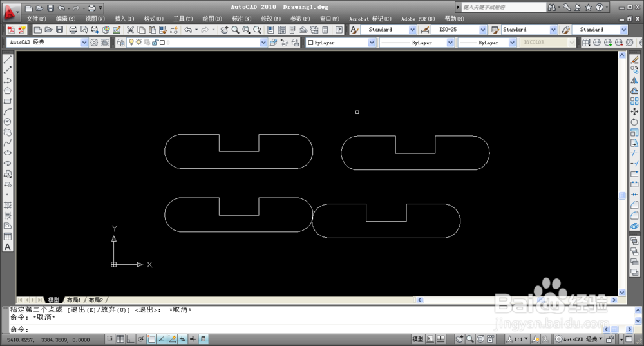
Task: Expand the text style Standard dropdown
Action: click(x=412, y=30)
